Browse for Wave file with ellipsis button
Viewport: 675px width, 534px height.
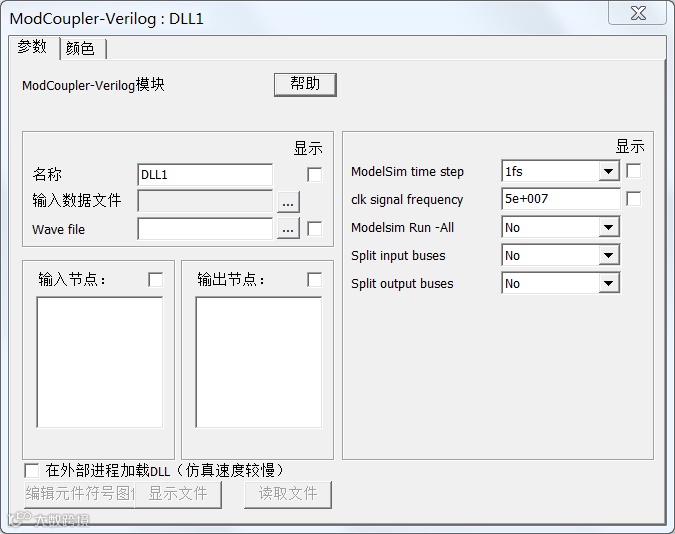pos(288,229)
